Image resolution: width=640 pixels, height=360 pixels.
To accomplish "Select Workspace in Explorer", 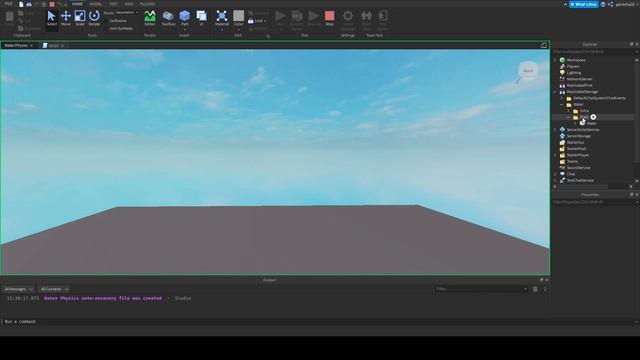I will point(576,60).
